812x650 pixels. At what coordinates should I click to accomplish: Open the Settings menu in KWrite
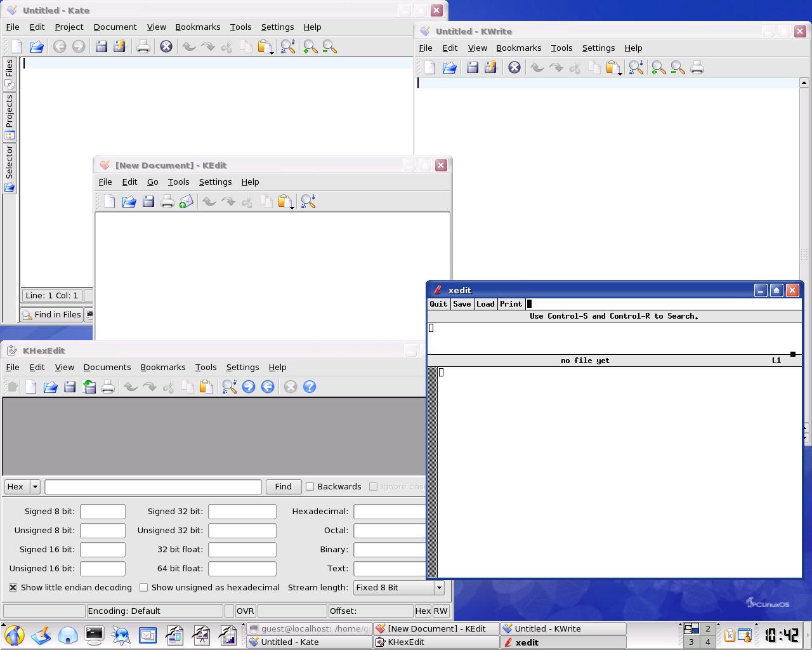[598, 48]
